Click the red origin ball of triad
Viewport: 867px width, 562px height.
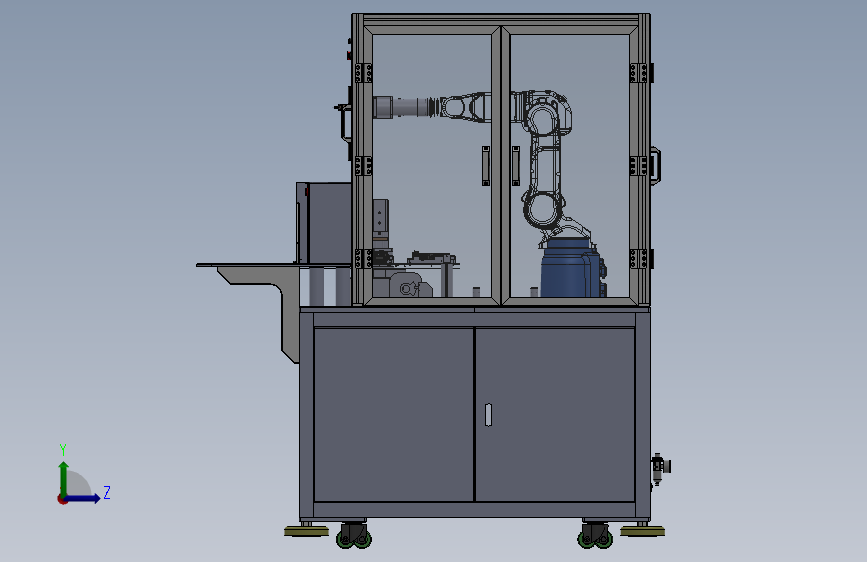coord(62,499)
